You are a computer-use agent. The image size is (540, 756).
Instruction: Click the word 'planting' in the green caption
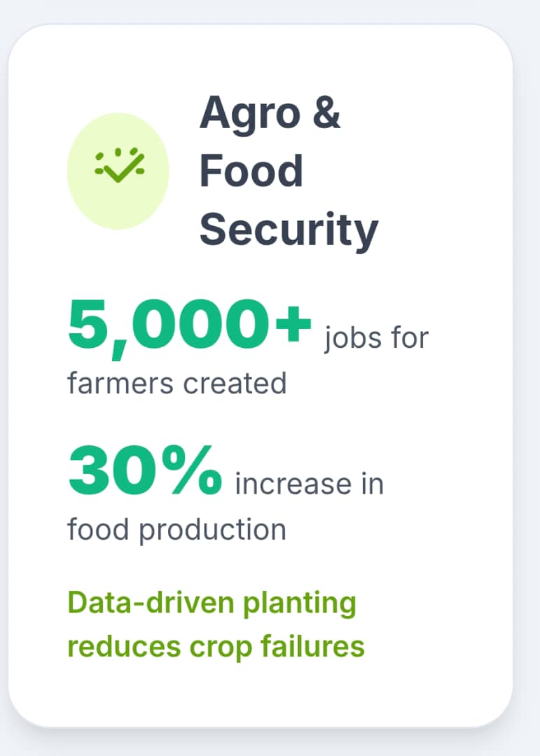click(x=300, y=604)
